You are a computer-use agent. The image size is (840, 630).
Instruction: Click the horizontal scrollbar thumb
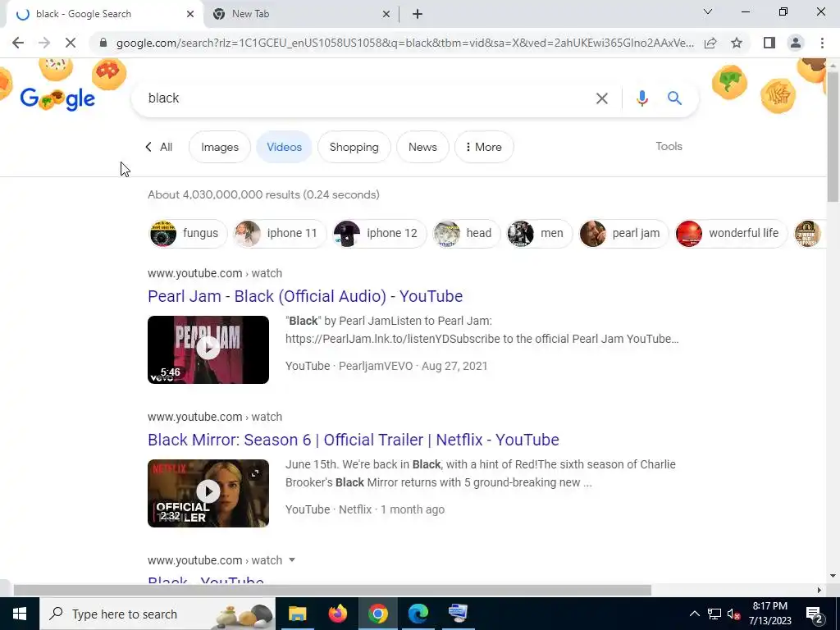pyautogui.click(x=332, y=590)
